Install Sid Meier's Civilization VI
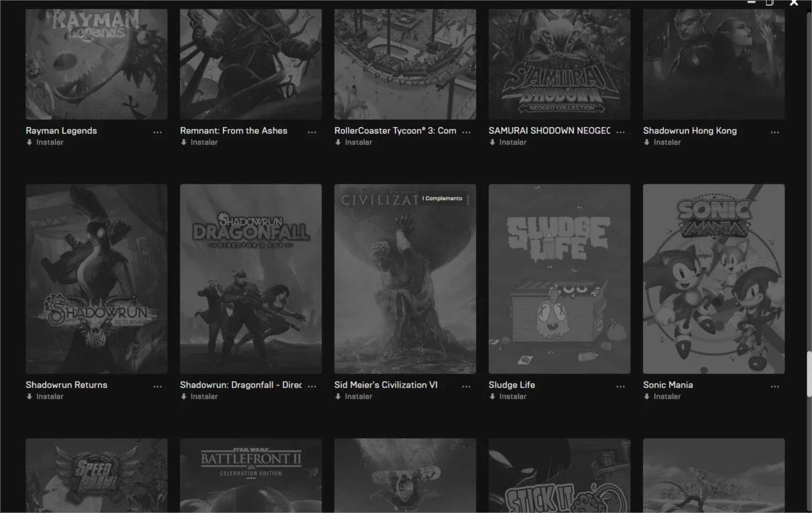The height and width of the screenshot is (513, 812). click(x=353, y=396)
